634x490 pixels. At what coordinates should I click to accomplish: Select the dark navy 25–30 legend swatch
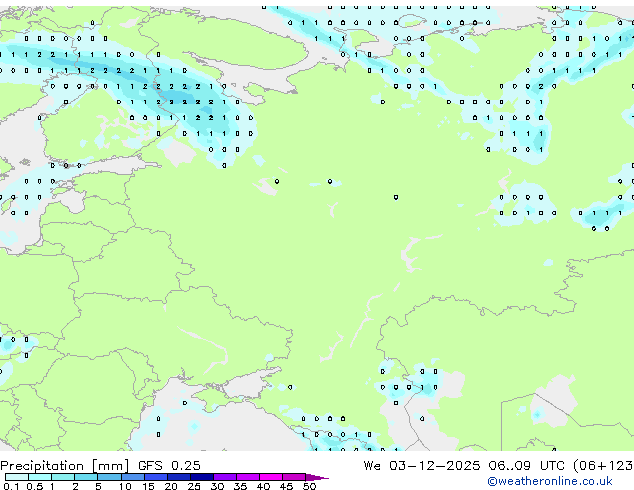pyautogui.click(x=201, y=477)
